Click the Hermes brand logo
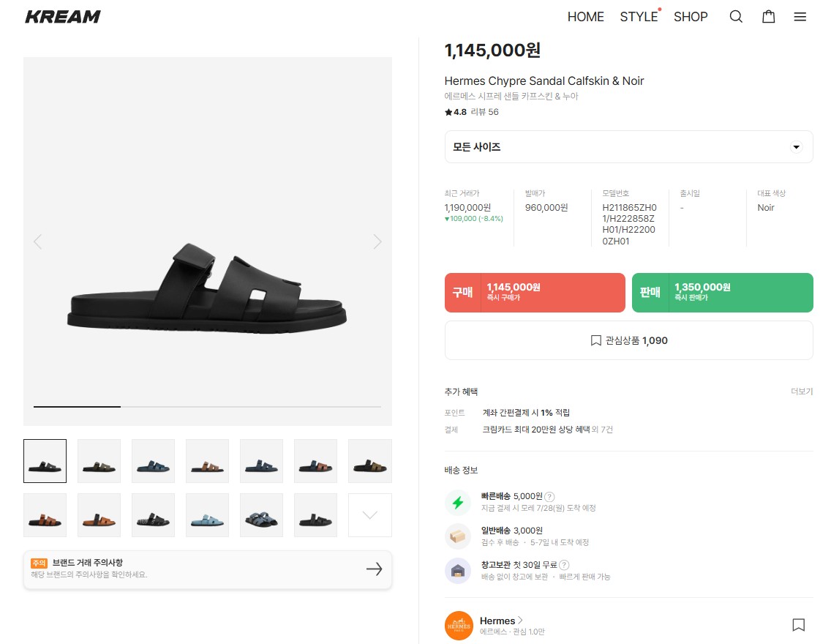The width and height of the screenshot is (831, 644). point(459,626)
